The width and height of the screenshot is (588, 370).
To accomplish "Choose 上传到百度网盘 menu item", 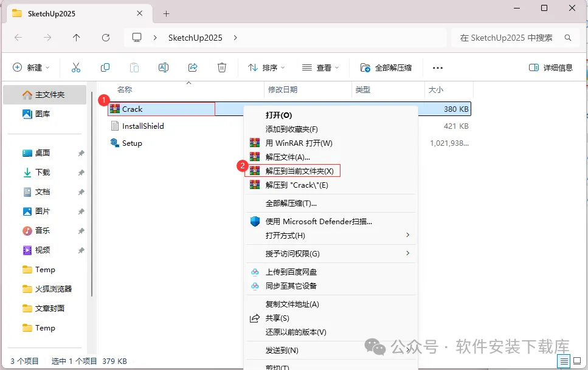I will coord(331,272).
